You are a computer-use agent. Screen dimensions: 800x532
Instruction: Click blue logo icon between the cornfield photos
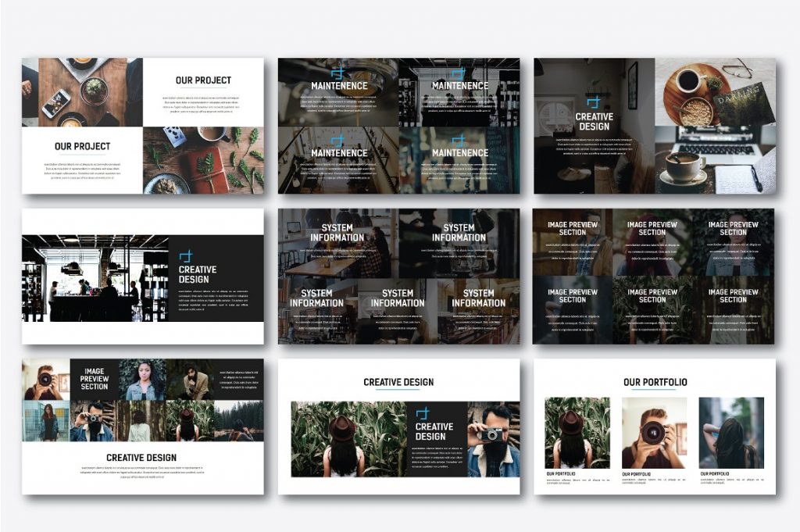(x=423, y=413)
